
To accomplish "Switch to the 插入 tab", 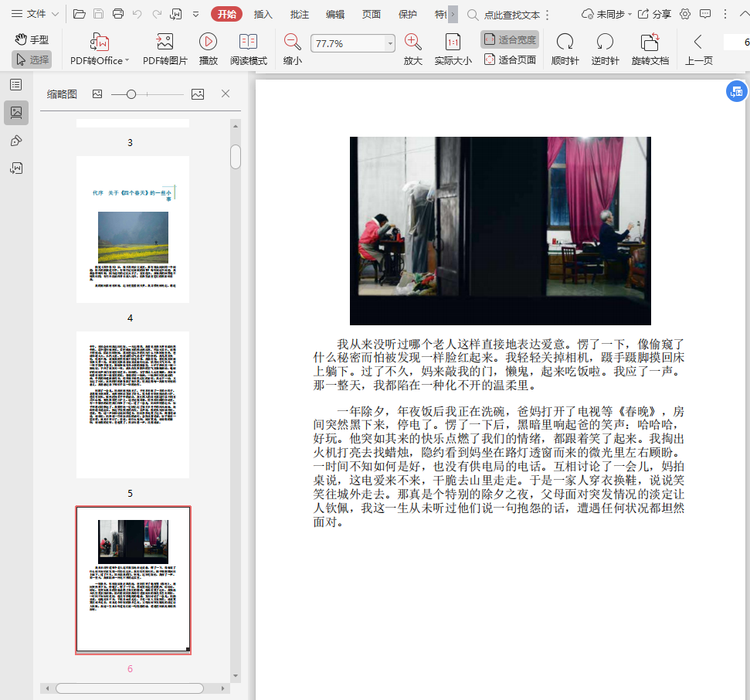I will 263,14.
